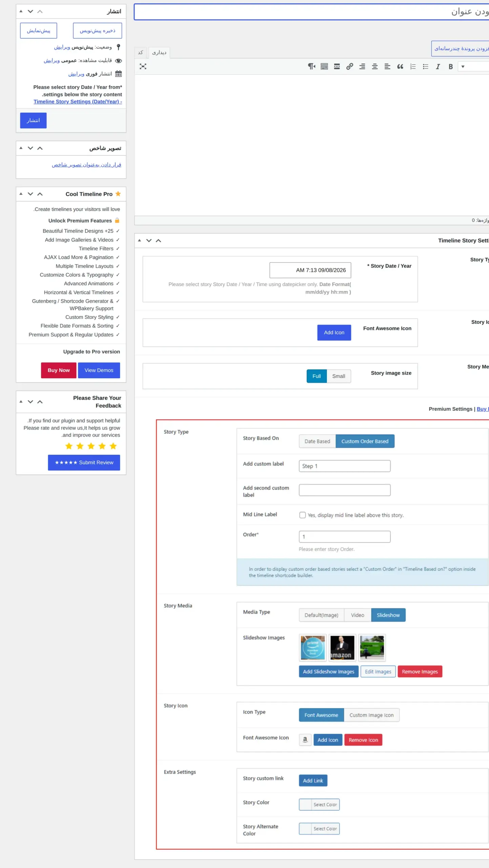Enable the Mid Line Label checkbox
The image size is (489, 868).
click(x=302, y=515)
